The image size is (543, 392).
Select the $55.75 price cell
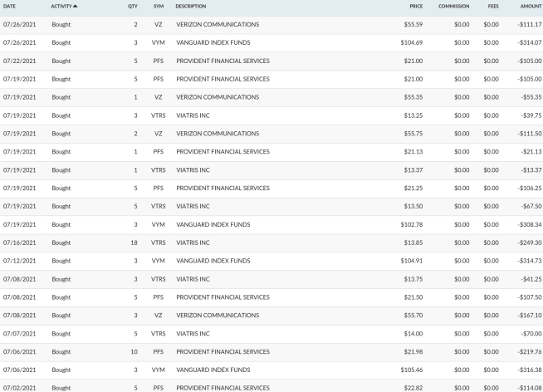point(413,134)
